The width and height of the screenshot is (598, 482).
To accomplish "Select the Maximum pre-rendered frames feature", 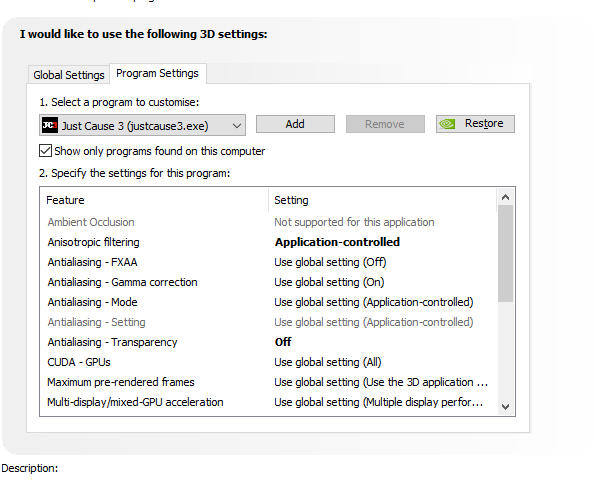I will (121, 382).
